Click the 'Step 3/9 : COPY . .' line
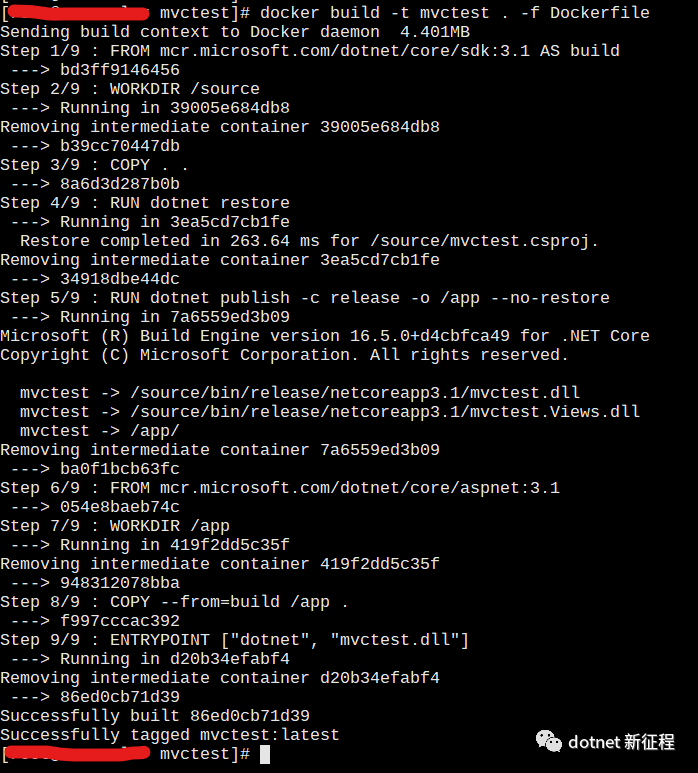Image resolution: width=698 pixels, height=773 pixels. click(95, 165)
